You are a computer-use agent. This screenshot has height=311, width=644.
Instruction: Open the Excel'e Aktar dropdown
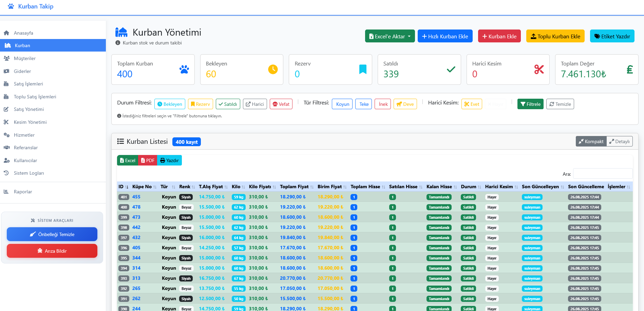pyautogui.click(x=390, y=36)
